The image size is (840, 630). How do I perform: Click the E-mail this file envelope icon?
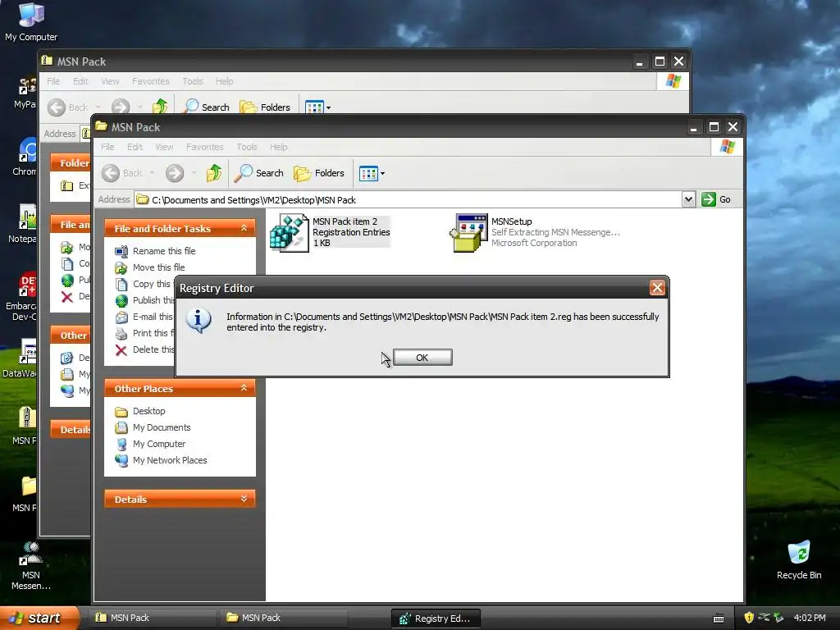coord(121,317)
